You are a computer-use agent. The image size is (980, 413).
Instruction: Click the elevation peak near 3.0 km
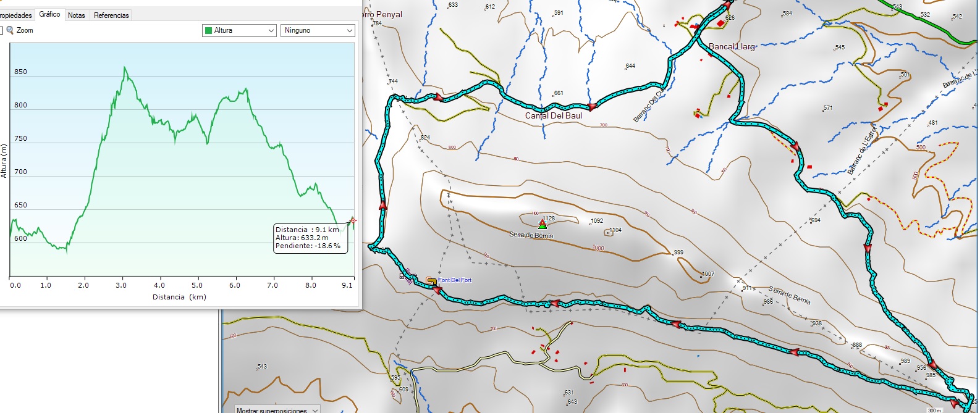pyautogui.click(x=125, y=67)
